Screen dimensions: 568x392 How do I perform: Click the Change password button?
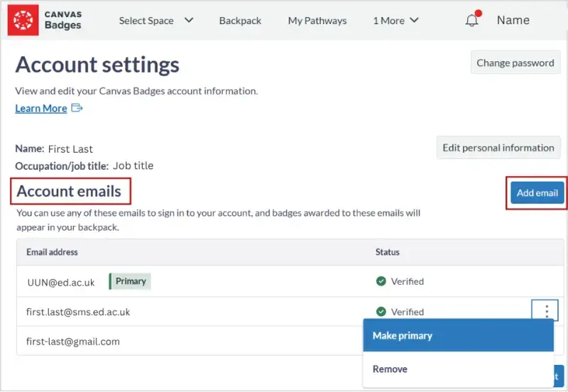pos(515,62)
